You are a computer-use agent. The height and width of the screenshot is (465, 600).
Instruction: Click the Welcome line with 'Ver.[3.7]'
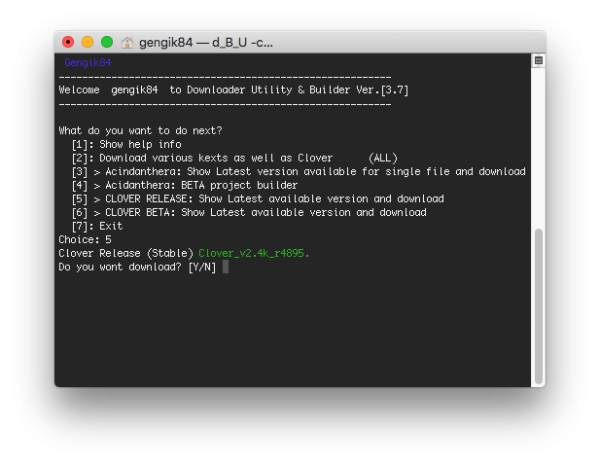[x=233, y=90]
